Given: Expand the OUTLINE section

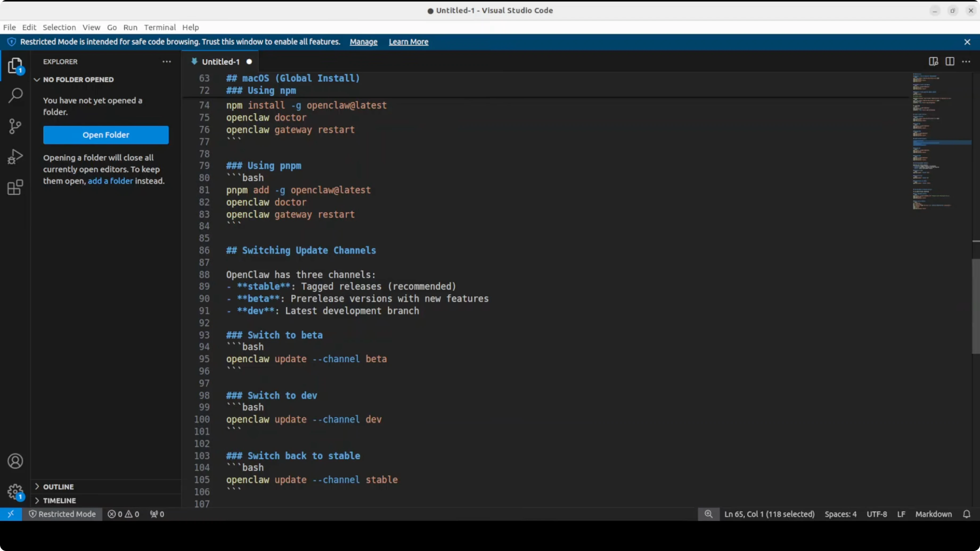Looking at the screenshot, I should (x=58, y=486).
